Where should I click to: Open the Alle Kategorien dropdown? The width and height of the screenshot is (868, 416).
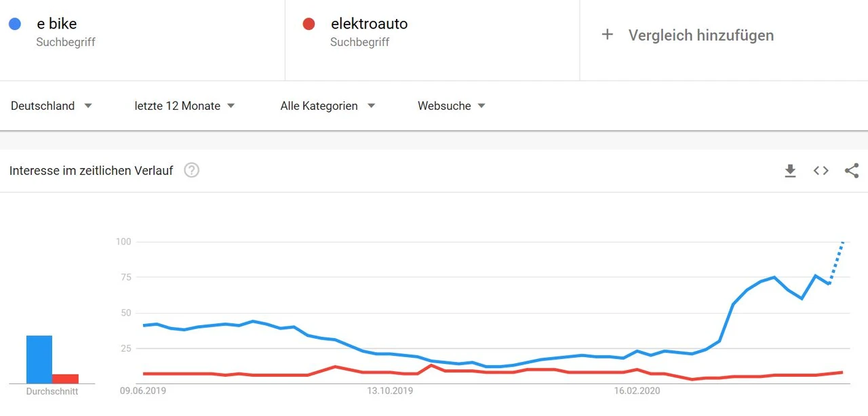[328, 106]
